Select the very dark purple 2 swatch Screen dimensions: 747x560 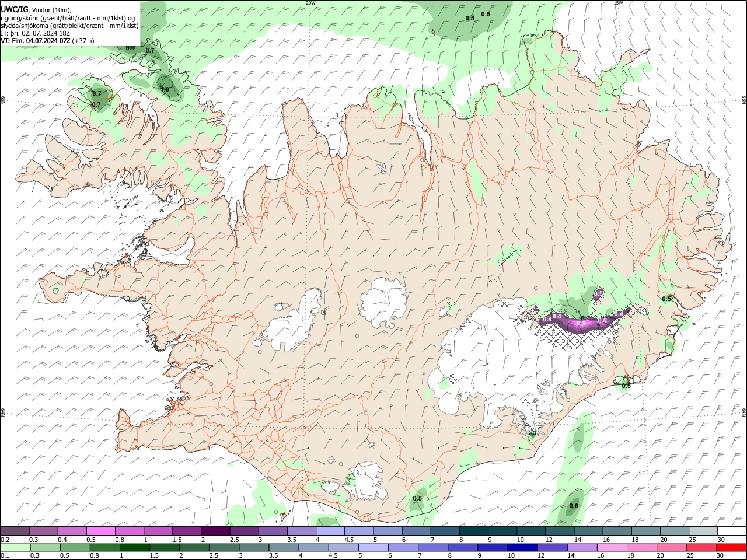coord(215,531)
